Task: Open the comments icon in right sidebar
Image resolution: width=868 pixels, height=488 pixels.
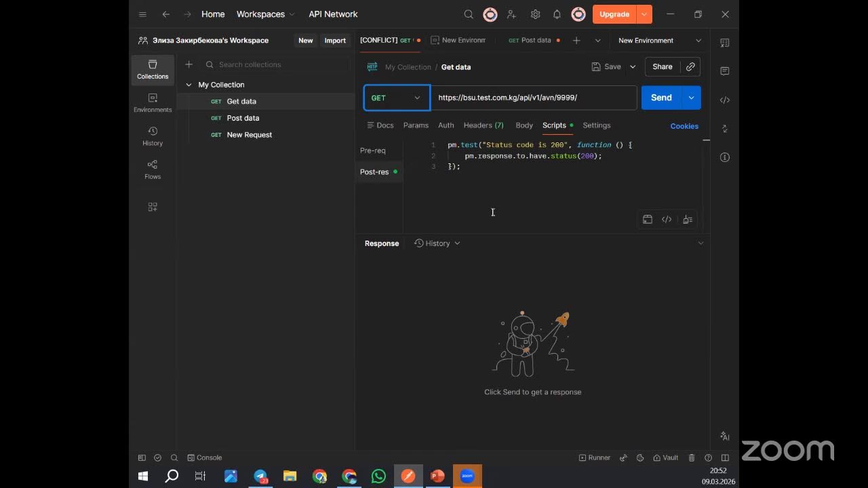Action: 725,71
